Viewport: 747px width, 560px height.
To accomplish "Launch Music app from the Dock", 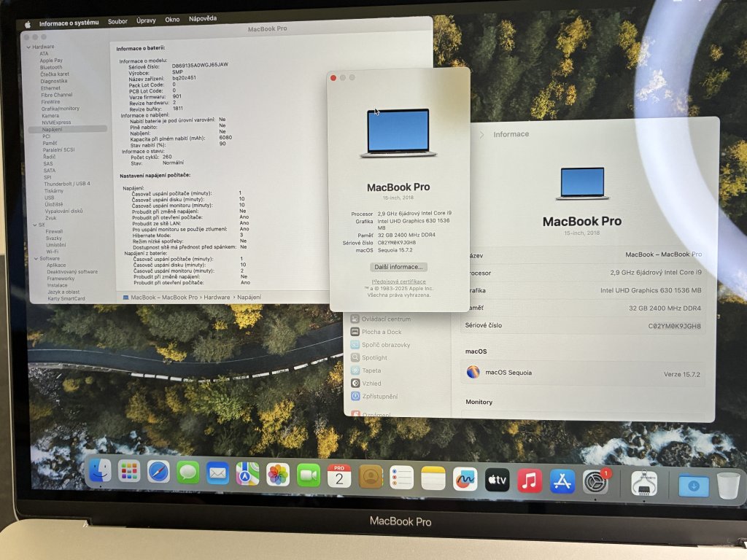I will point(530,481).
